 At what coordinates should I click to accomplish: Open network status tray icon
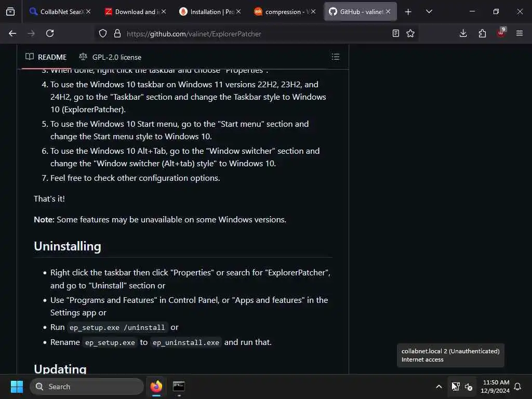(x=456, y=387)
